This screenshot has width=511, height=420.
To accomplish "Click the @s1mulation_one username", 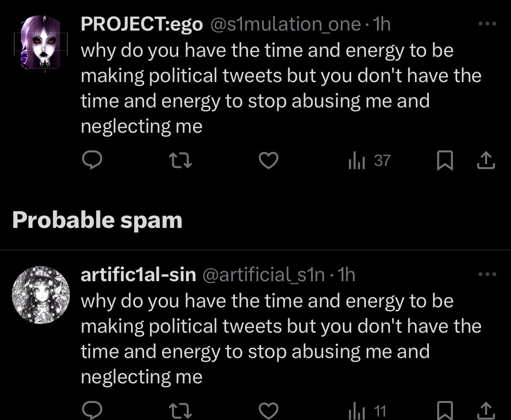I will [286, 25].
